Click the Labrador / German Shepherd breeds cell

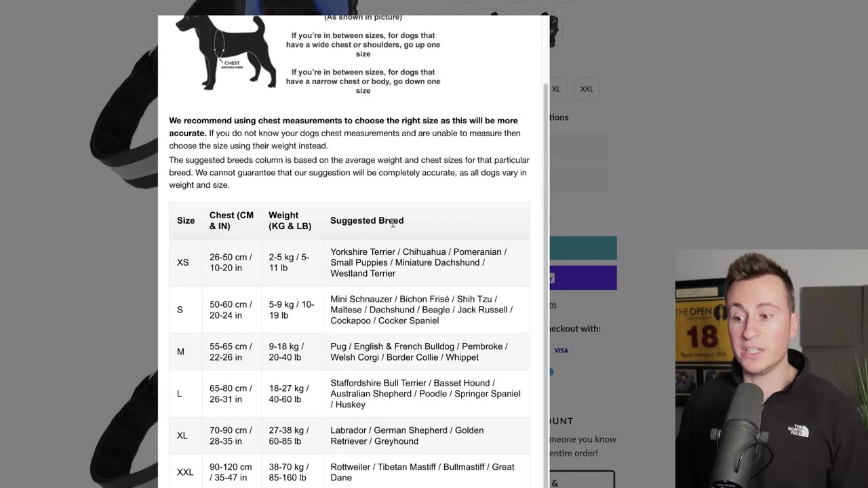pos(426,436)
